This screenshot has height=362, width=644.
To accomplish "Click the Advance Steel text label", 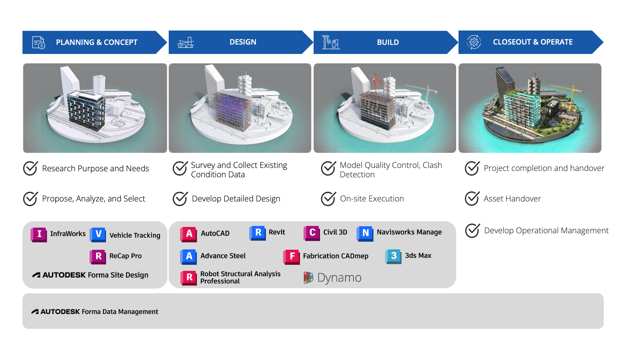I will click(x=223, y=256).
